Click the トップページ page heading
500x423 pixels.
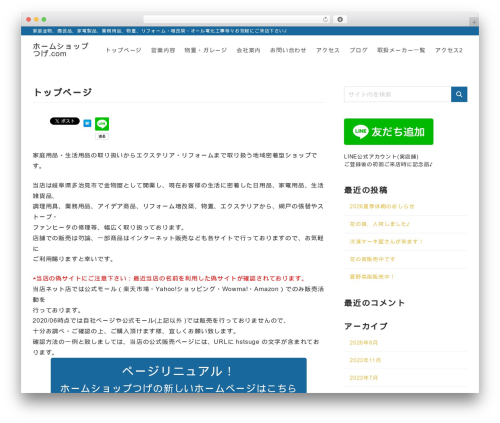coord(62,92)
